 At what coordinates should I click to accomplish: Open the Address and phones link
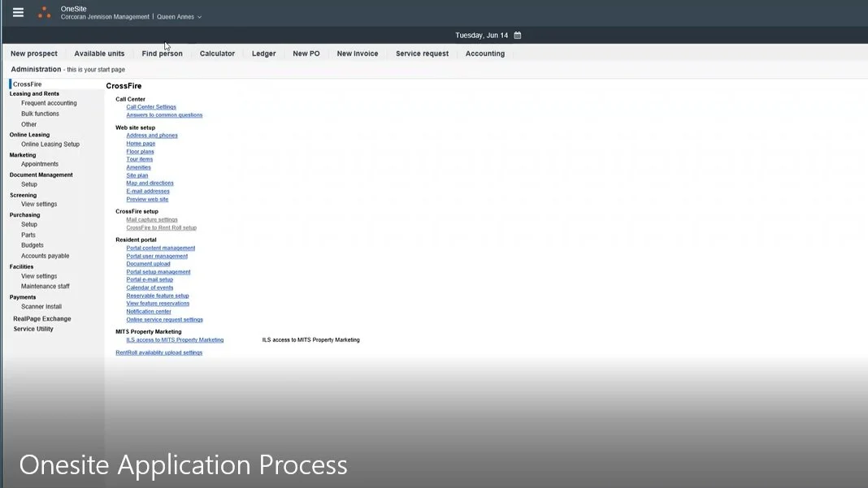(152, 136)
